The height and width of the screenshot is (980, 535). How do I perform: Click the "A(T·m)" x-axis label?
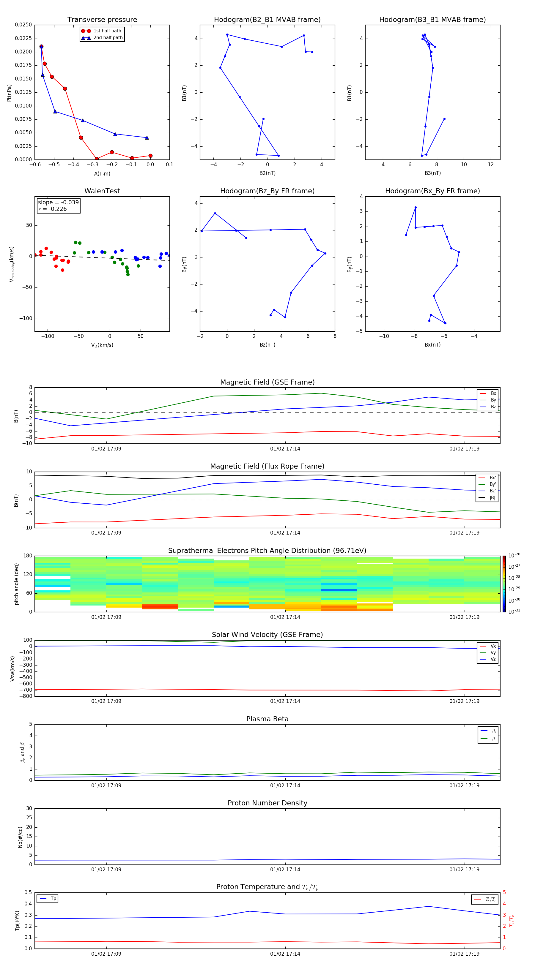point(102,173)
